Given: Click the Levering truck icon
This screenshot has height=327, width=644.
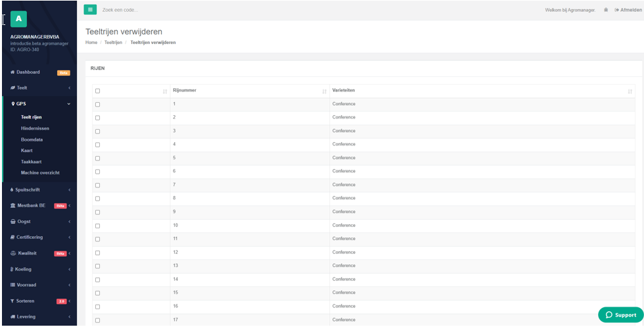Looking at the screenshot, I should pyautogui.click(x=12, y=316).
